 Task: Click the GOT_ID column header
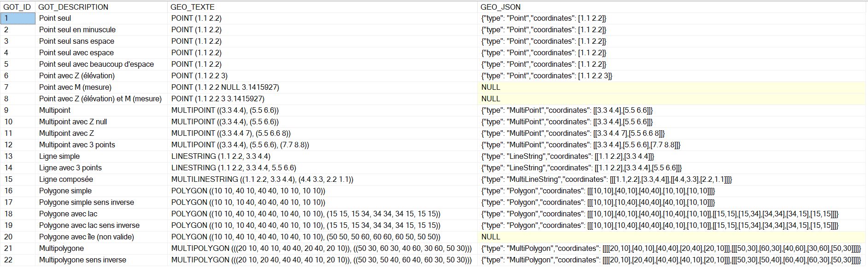pos(17,7)
